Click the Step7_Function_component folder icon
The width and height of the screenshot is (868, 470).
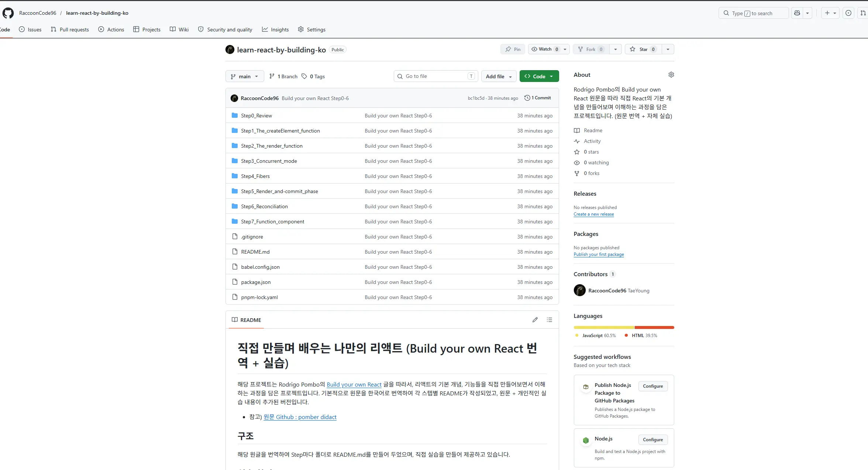click(x=235, y=222)
